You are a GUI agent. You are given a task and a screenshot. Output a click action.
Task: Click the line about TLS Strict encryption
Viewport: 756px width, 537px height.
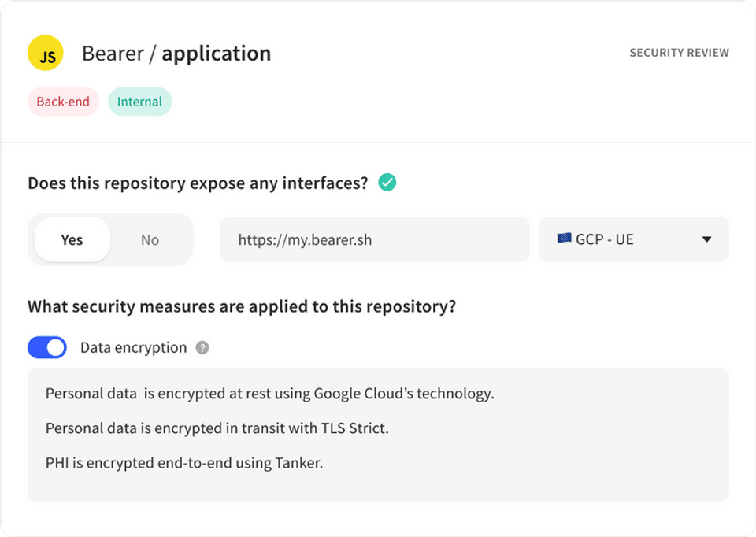(x=217, y=428)
